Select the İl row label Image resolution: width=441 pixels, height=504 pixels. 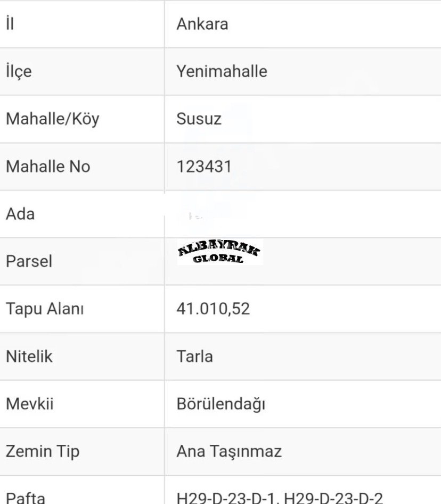10,24
